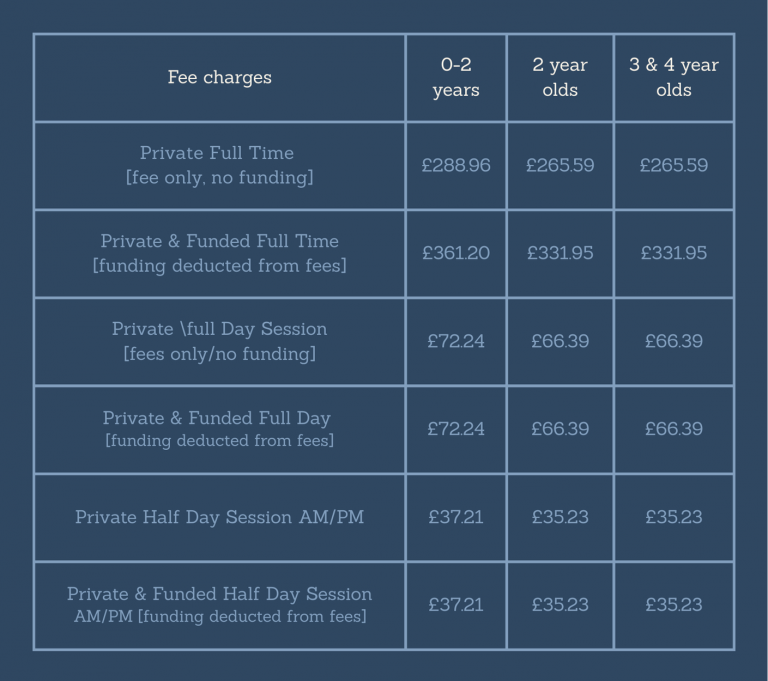
Task: Select Private \full Day Session 0-2 years fee
Action: click(x=456, y=341)
